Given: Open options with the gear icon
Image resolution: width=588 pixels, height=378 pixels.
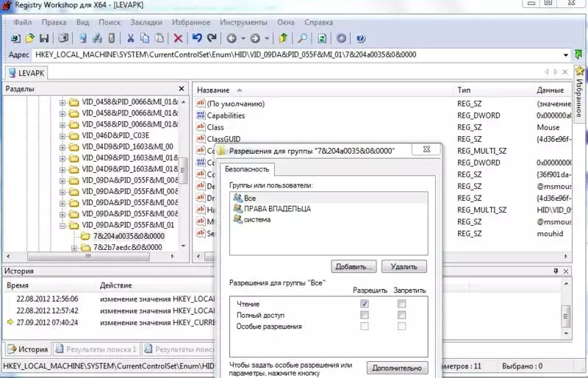Looking at the screenshot, I should tap(341, 38).
